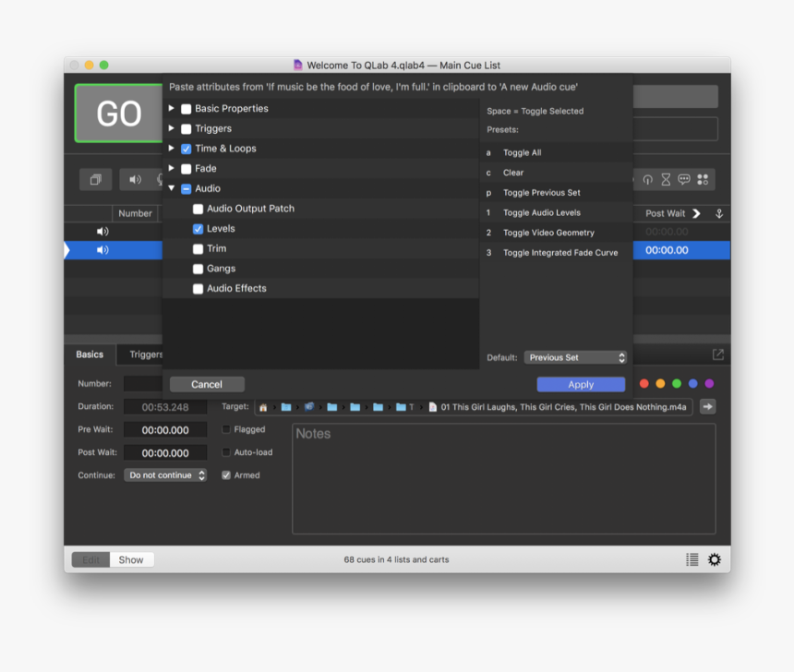Switch to Edit mode
Screen dimensions: 794x672
pos(90,559)
